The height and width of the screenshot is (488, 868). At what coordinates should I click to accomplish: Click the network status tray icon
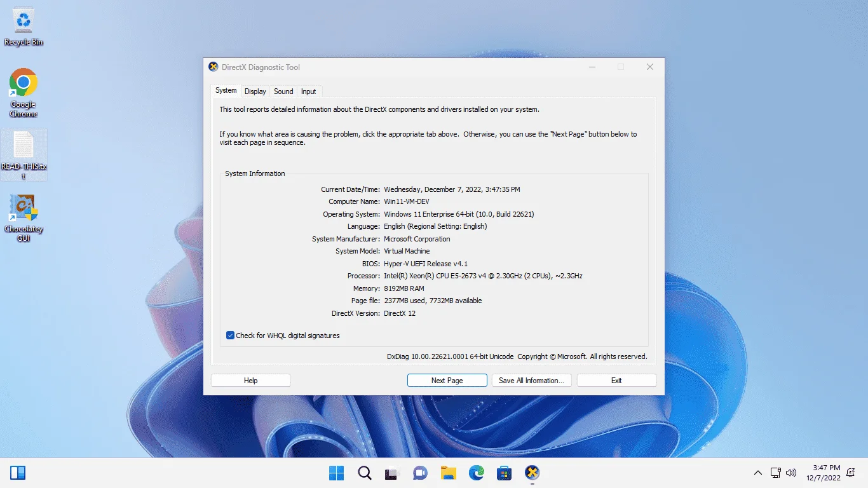point(776,473)
